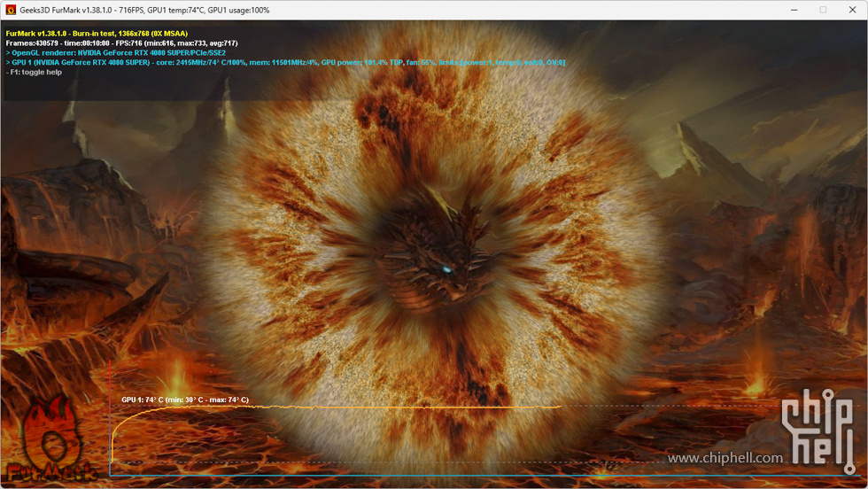This screenshot has height=489, width=868.
Task: Click the orange GPU temperature graph line
Action: [x=336, y=408]
